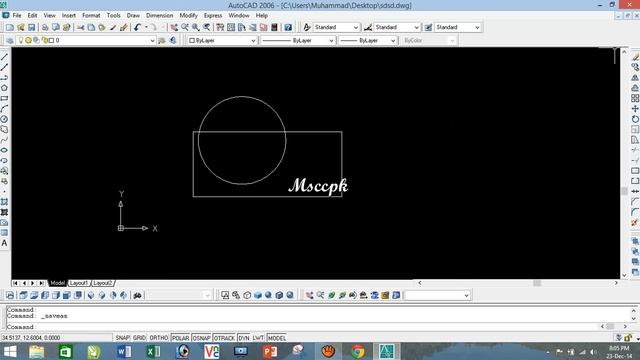Click the Windows Start button
This screenshot has width=640, height=360.
pyautogui.click(x=10, y=351)
